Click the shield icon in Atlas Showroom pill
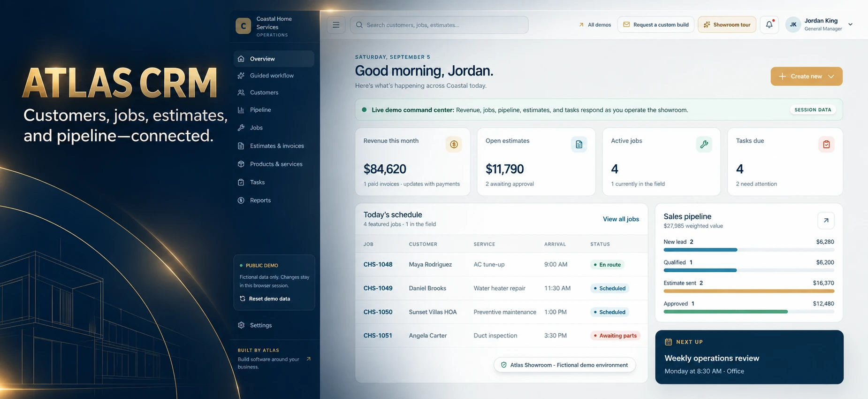This screenshot has height=399, width=868. [x=504, y=365]
